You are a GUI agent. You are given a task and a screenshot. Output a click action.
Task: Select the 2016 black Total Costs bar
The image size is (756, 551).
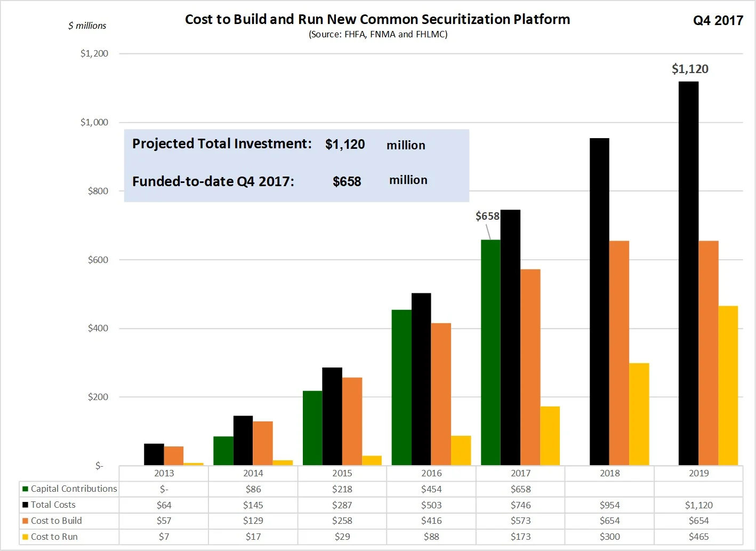pyautogui.click(x=421, y=379)
